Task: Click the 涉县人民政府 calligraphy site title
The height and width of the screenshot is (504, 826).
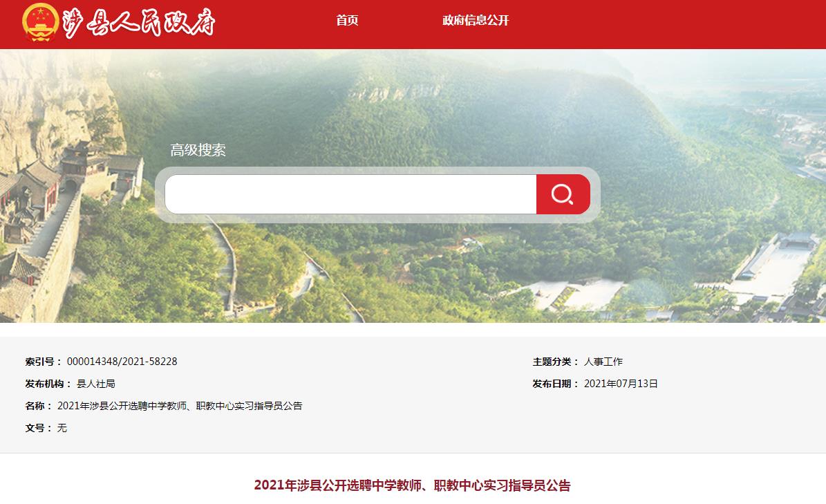Action: click(138, 23)
